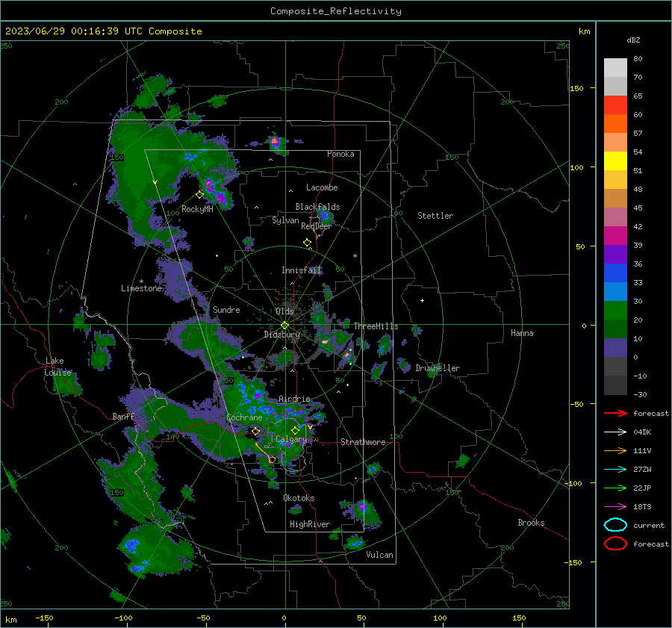This screenshot has width=672, height=628.
Task: Click the bright yellow legend swatch below 54 dBZ
Action: pos(615,161)
